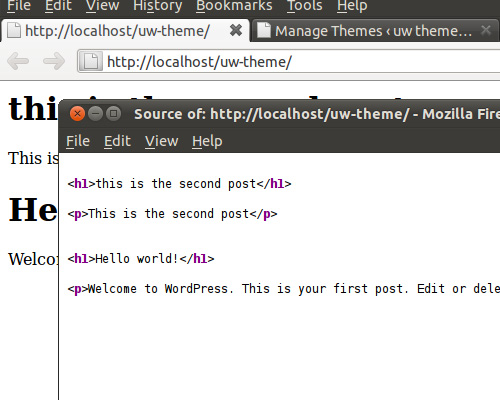Maximize the Source viewer window
This screenshot has width=500, height=400.
click(x=113, y=114)
